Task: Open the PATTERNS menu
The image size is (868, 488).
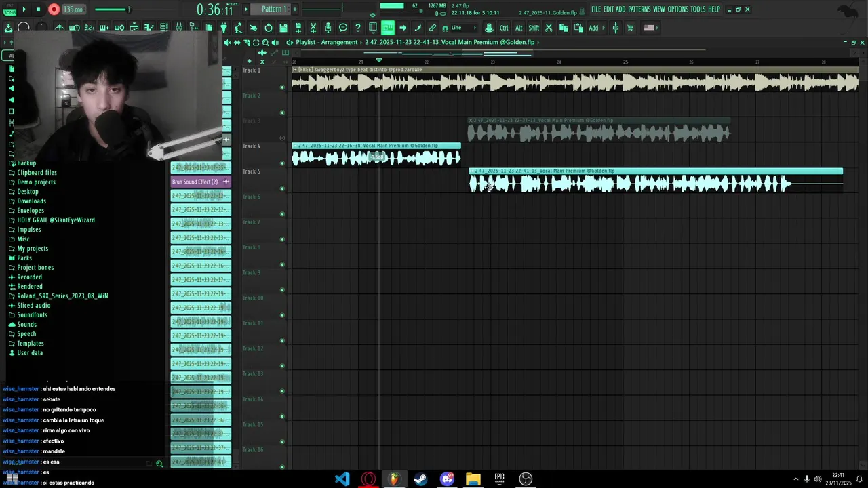Action: tap(639, 9)
